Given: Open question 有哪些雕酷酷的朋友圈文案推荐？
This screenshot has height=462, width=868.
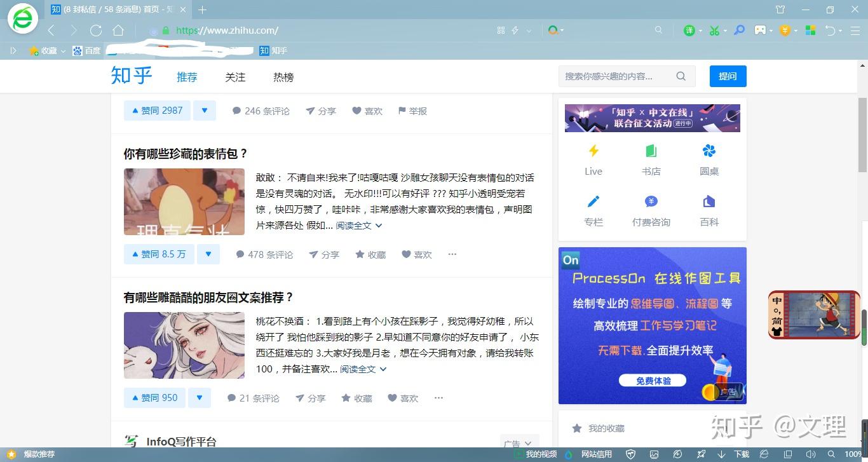Looking at the screenshot, I should pos(208,297).
